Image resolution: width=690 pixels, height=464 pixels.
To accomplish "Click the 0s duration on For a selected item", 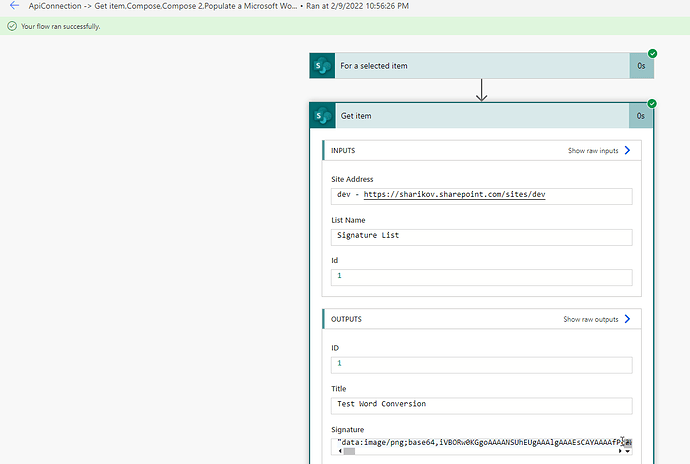I will click(641, 66).
